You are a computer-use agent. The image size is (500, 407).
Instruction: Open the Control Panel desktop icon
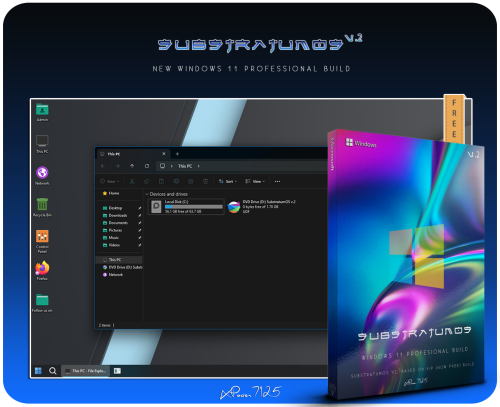coord(42,241)
